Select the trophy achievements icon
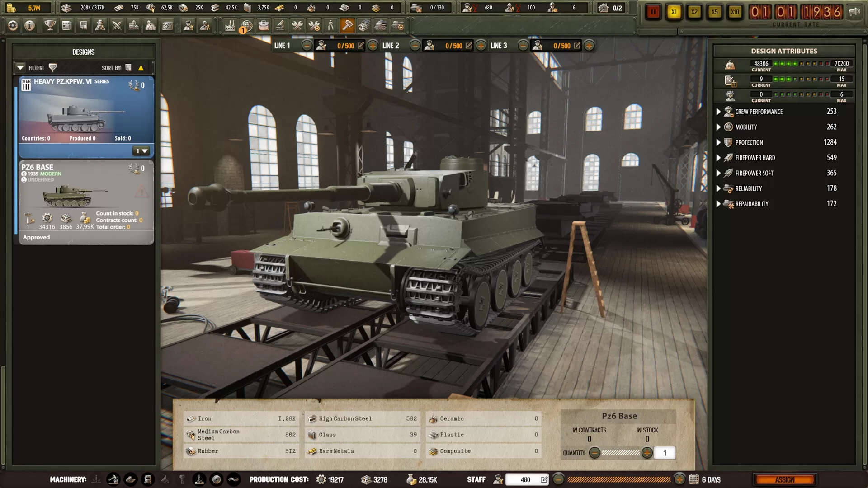Image resolution: width=868 pixels, height=488 pixels. coord(50,26)
